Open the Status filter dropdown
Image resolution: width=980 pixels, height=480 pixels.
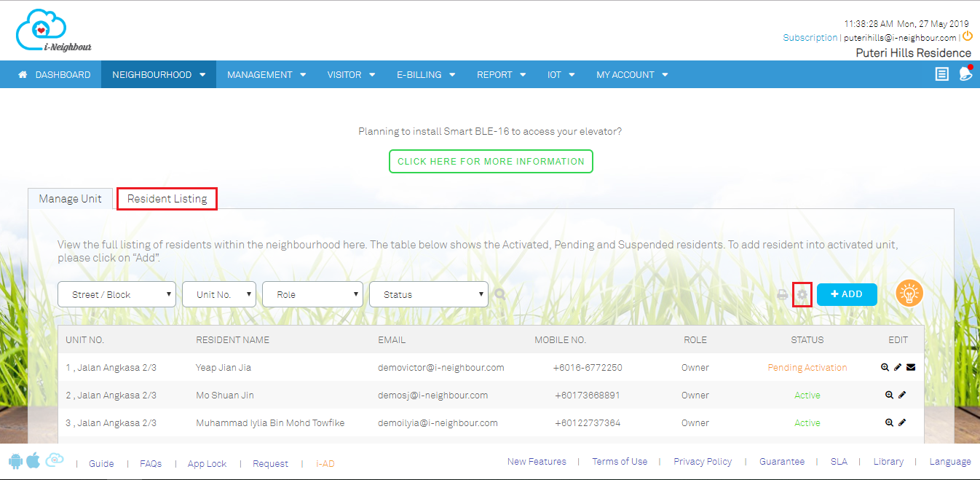[429, 294]
